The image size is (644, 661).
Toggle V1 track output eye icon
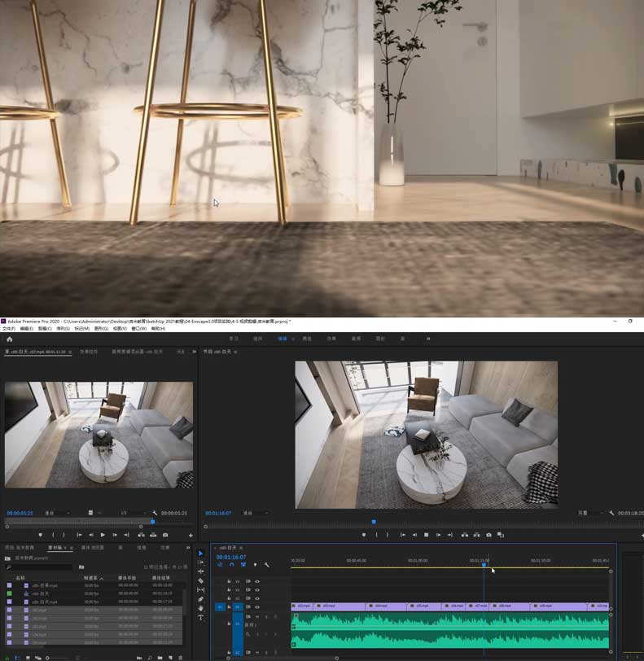[257, 606]
